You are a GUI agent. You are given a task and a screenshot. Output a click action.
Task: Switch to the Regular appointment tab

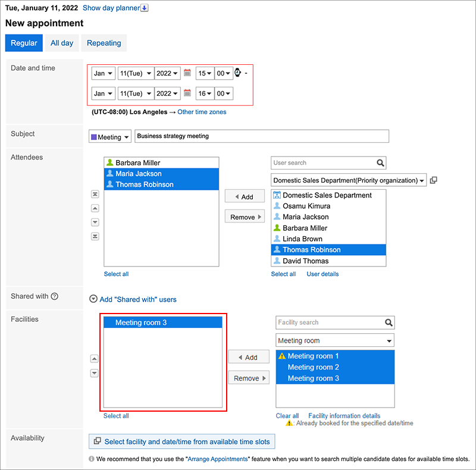click(24, 43)
